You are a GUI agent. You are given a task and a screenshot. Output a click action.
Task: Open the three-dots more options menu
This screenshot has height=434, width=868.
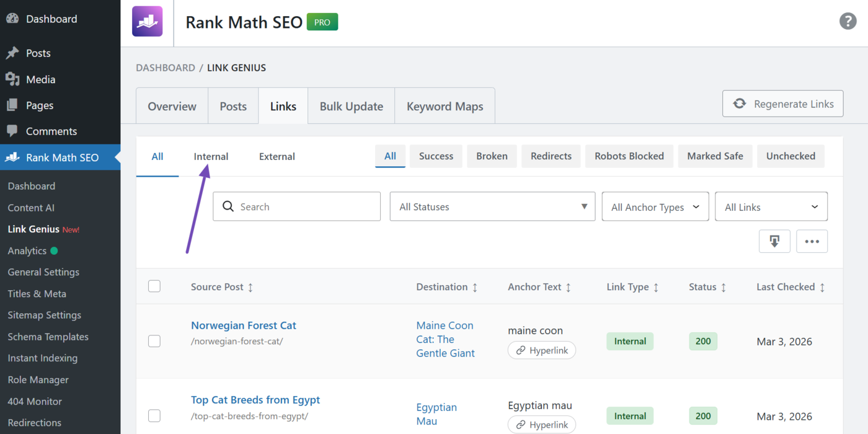[x=812, y=241]
